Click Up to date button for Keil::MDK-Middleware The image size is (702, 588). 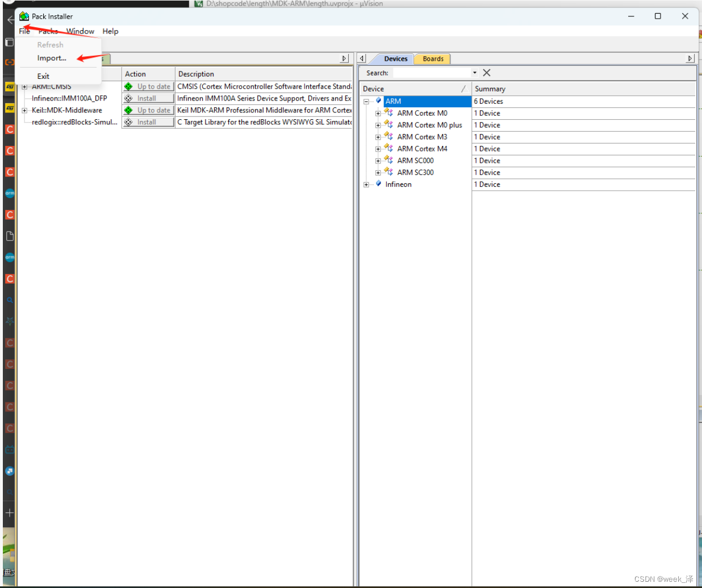pyautogui.click(x=148, y=110)
